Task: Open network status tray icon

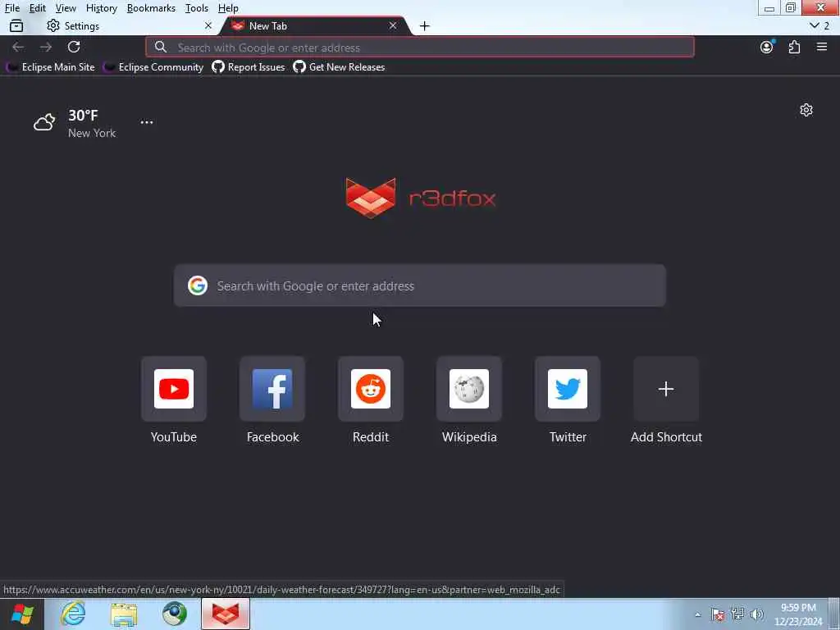Action: coord(737,614)
